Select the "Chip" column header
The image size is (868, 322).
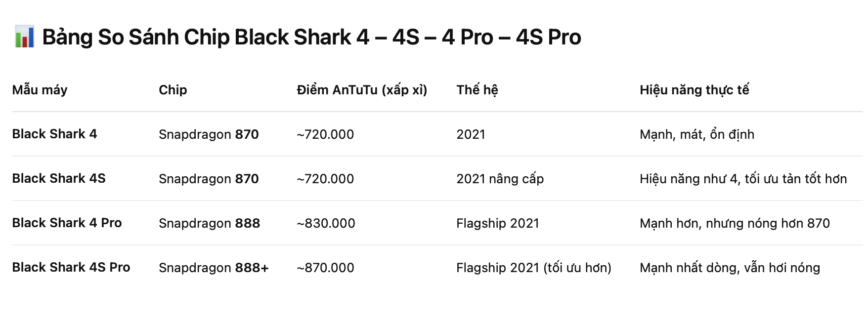tap(173, 90)
